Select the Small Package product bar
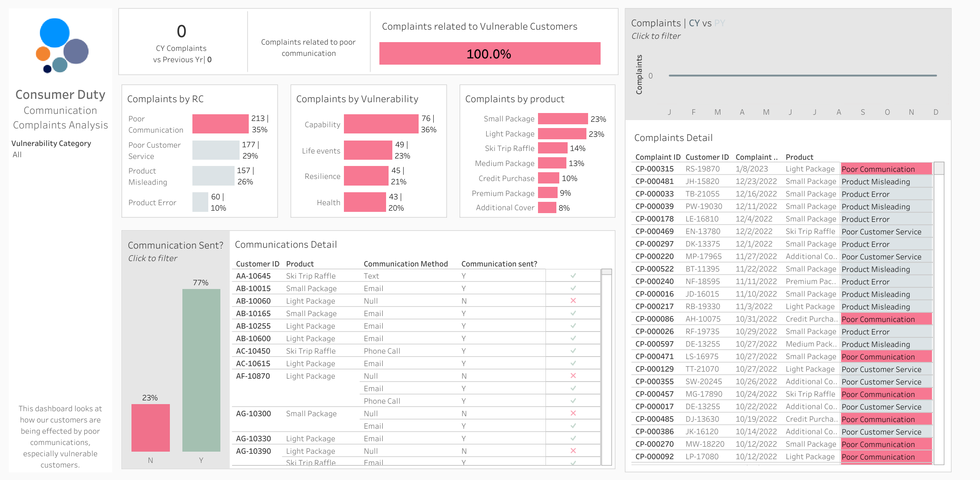Image resolution: width=980 pixels, height=480 pixels. 563,119
